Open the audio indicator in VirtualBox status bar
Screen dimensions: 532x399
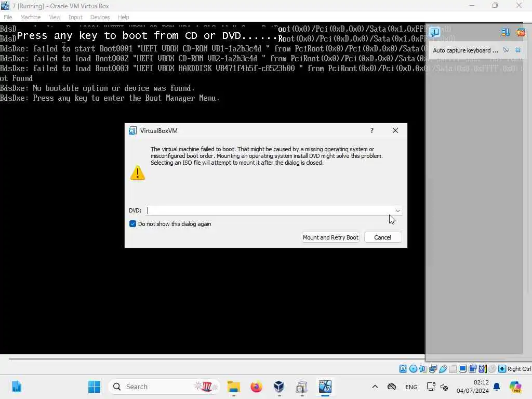point(423,369)
